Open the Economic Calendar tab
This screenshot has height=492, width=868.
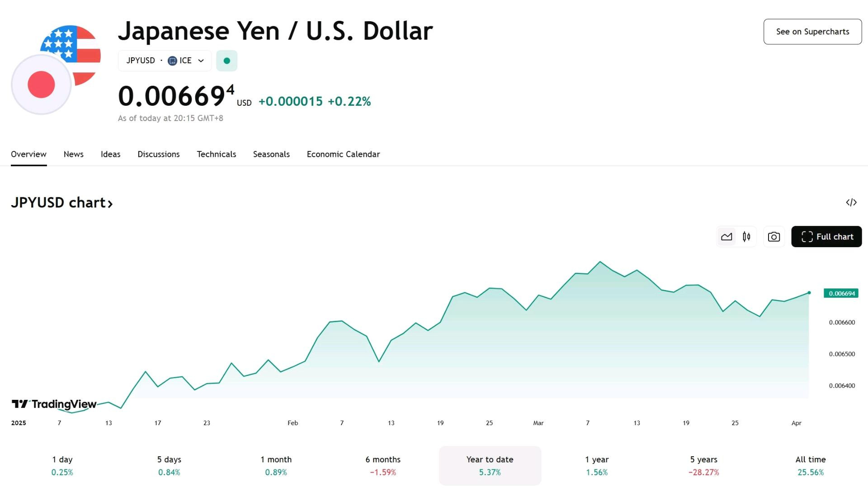point(344,154)
